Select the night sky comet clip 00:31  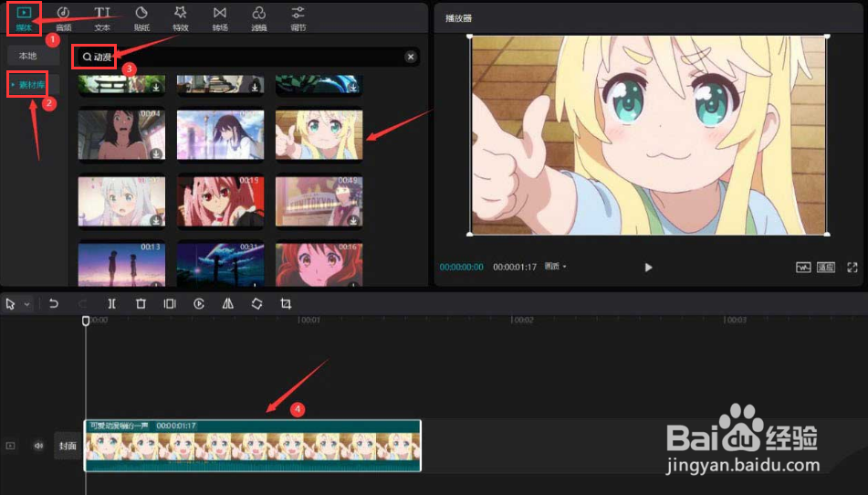pos(220,264)
